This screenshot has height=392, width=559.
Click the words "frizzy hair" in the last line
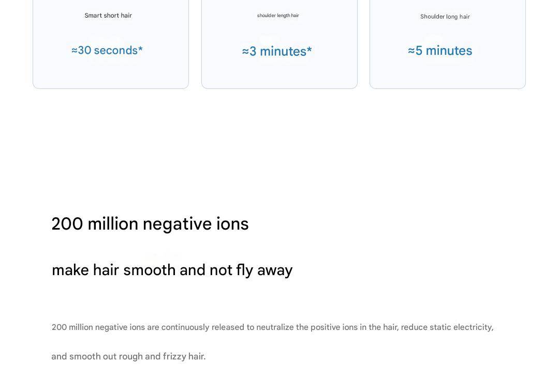coord(184,356)
